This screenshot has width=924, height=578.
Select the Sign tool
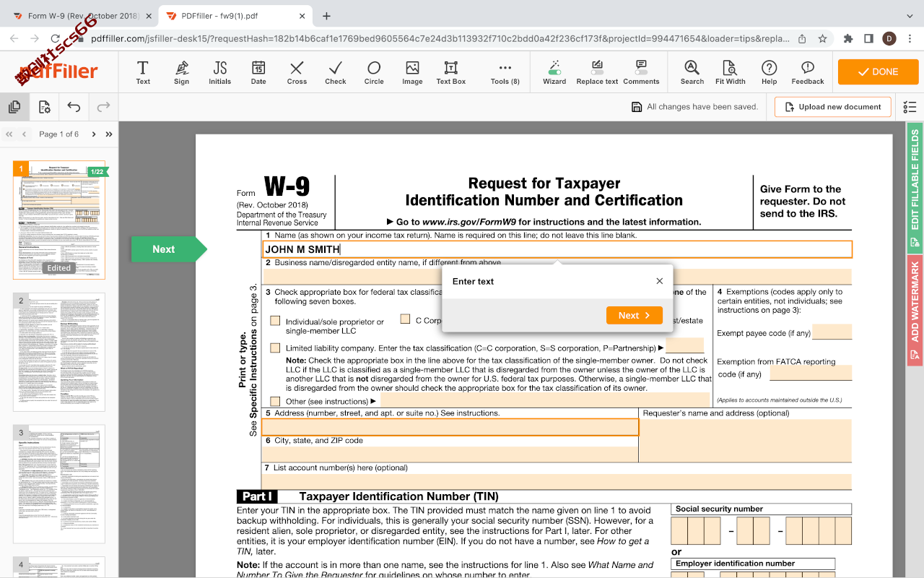pyautogui.click(x=181, y=72)
